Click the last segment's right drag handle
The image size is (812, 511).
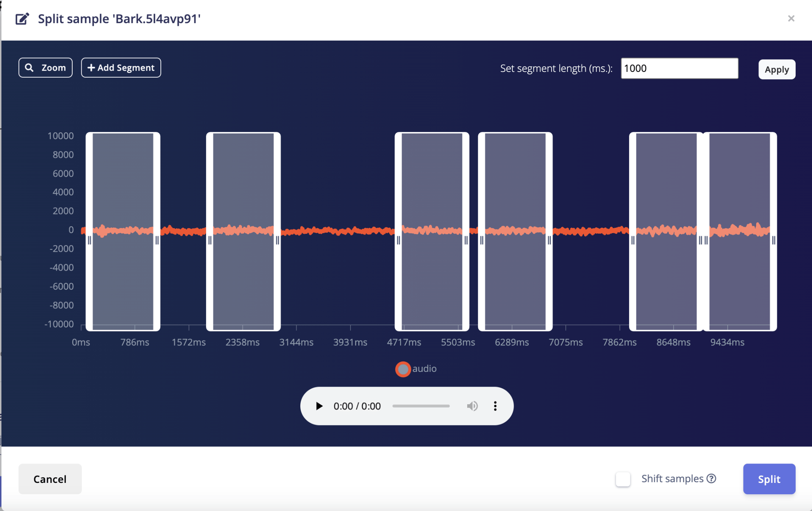click(774, 240)
